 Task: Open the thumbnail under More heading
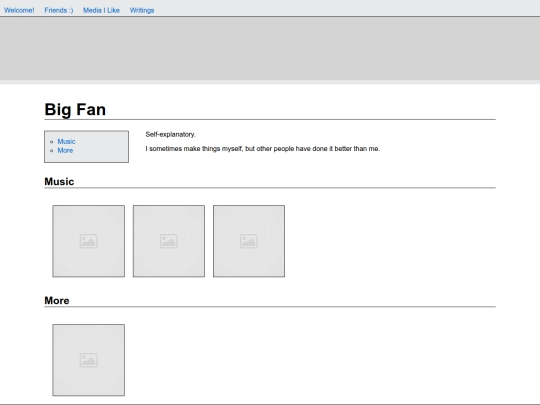tap(89, 360)
